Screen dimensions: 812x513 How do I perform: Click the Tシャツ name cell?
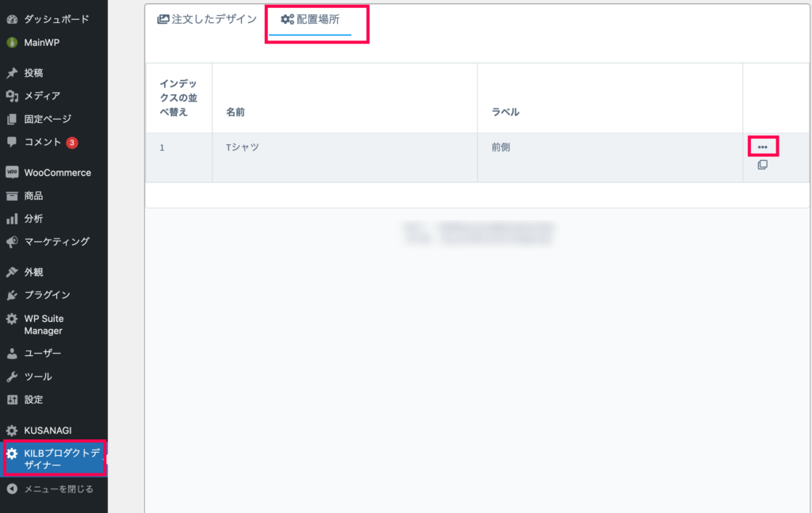(x=243, y=147)
